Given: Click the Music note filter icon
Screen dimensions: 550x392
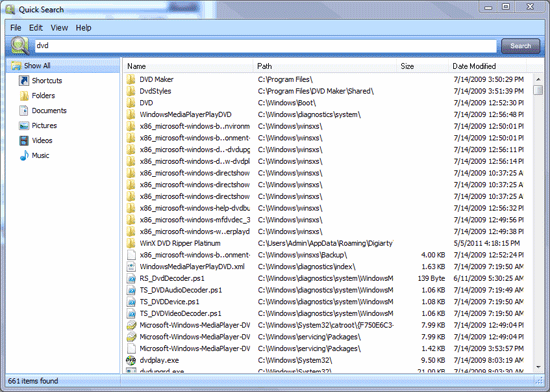Looking at the screenshot, I should click(24, 156).
